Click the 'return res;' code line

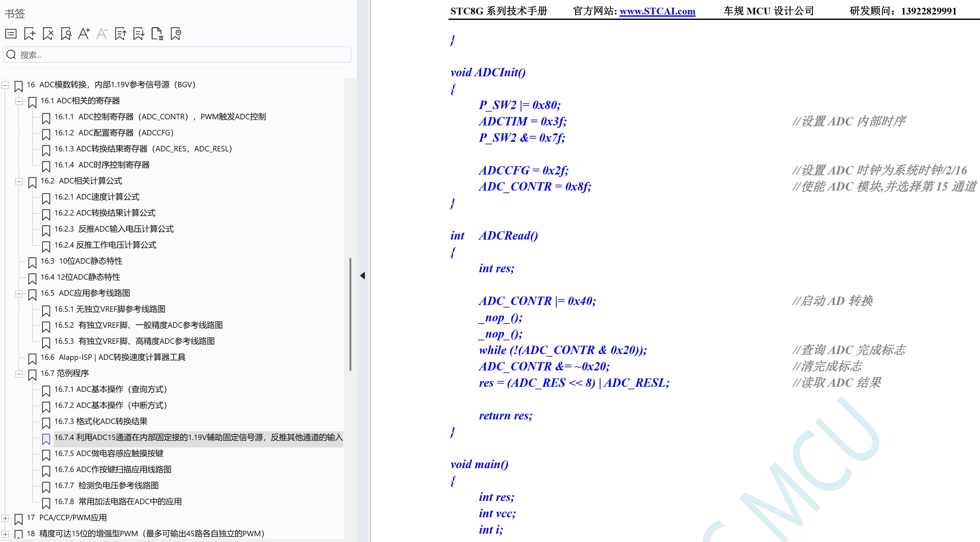[506, 416]
